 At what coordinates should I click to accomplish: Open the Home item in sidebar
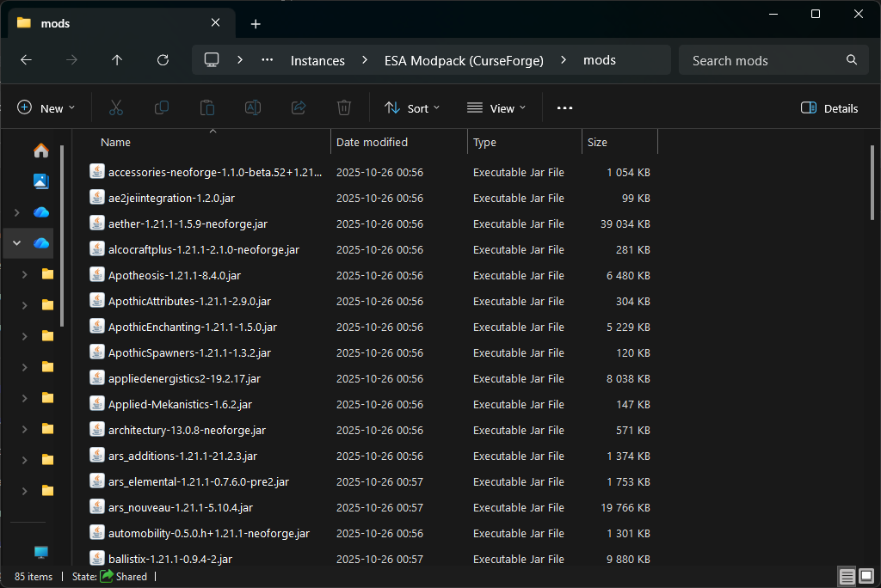tap(41, 151)
